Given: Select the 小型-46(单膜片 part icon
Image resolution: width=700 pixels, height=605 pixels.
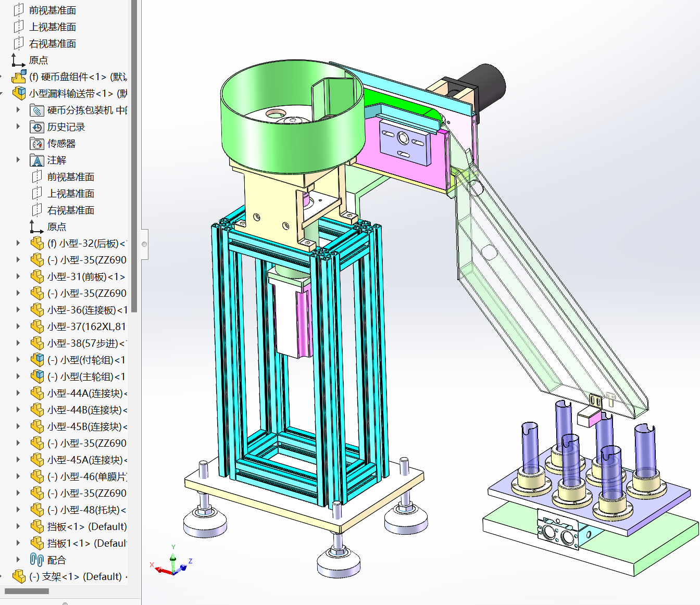Looking at the screenshot, I should [37, 477].
